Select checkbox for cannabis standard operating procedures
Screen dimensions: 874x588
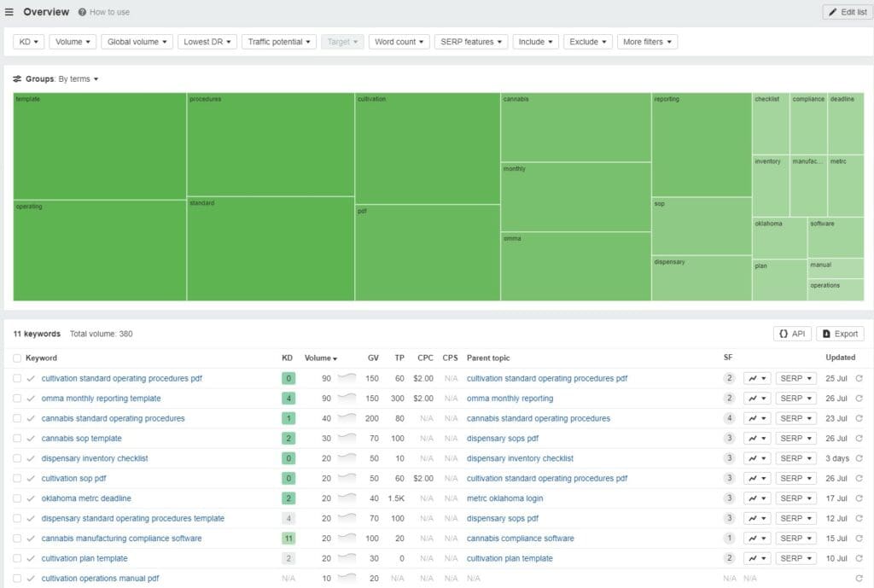click(17, 418)
